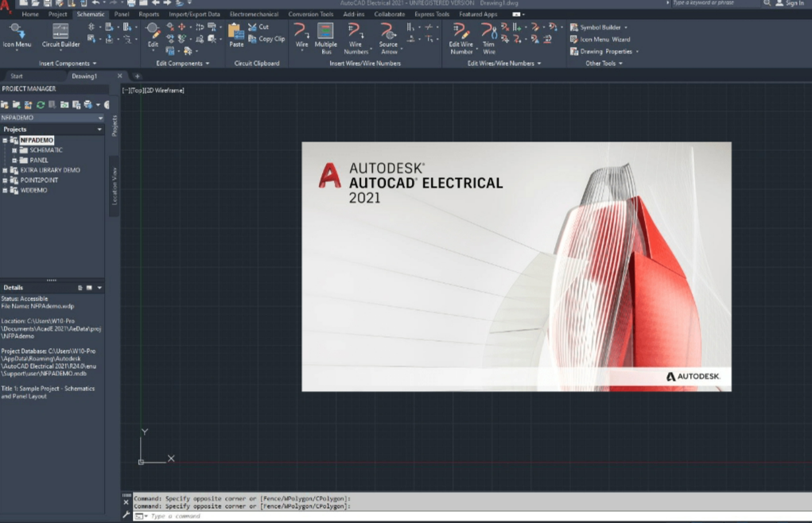Select the Trim Wire tool

click(489, 38)
